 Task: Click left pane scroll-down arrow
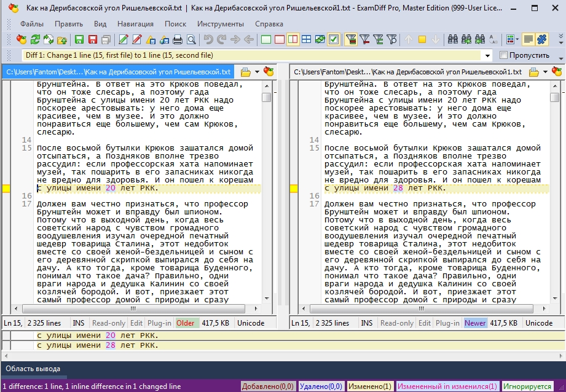click(x=267, y=298)
